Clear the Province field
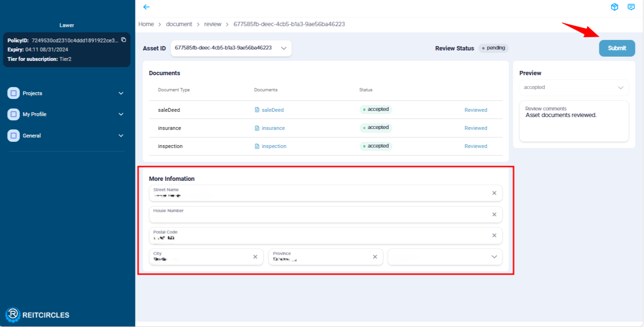Screen dimensions: 644x327 pyautogui.click(x=375, y=257)
